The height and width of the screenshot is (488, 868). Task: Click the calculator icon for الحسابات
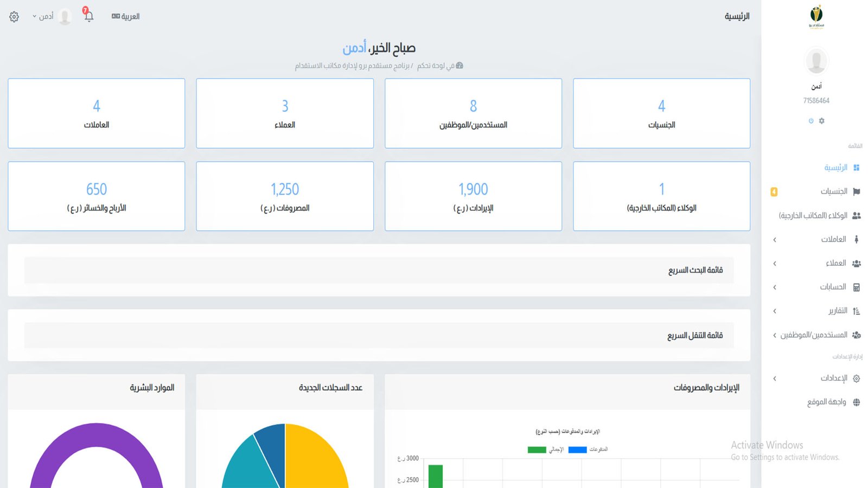(x=857, y=287)
